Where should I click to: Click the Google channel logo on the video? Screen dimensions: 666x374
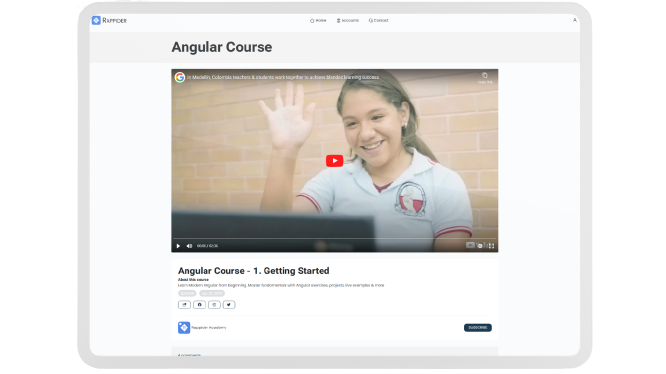pos(180,77)
